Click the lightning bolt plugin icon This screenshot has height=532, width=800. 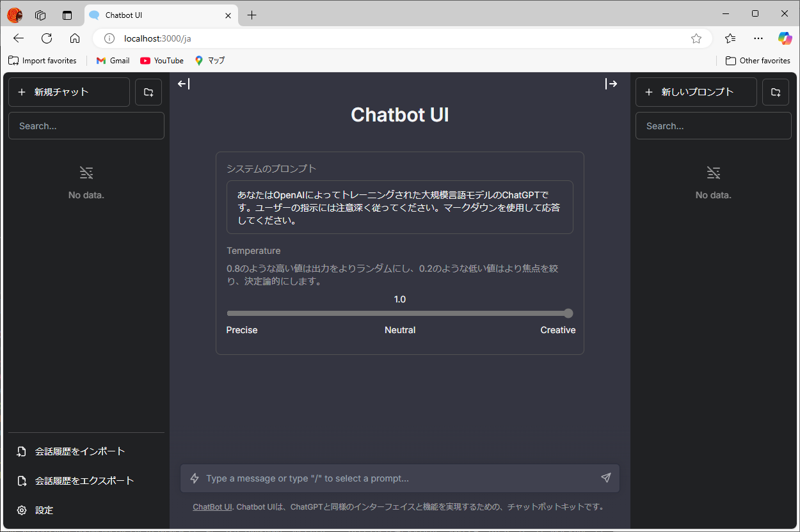195,478
